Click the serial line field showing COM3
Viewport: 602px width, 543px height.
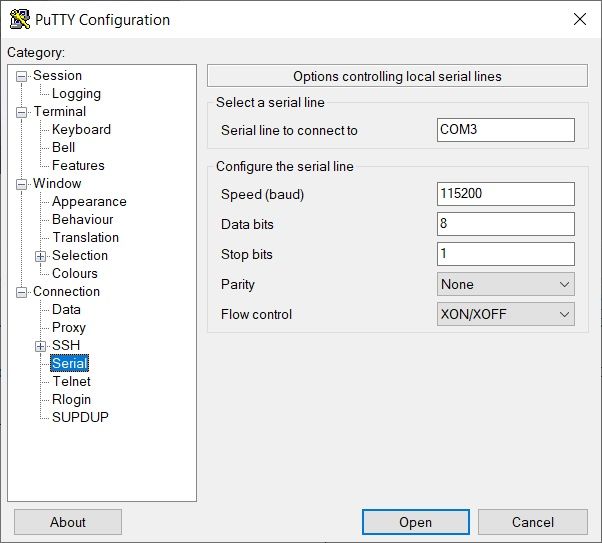pyautogui.click(x=506, y=130)
